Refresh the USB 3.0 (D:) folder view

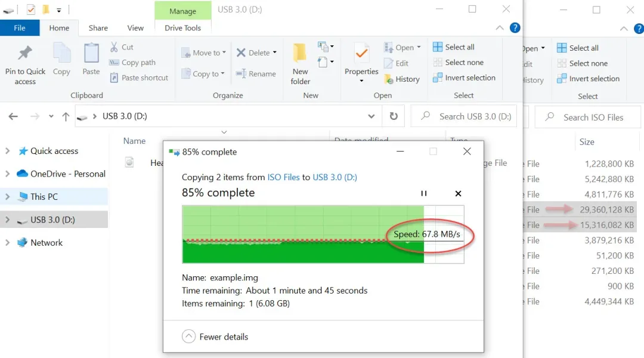394,116
